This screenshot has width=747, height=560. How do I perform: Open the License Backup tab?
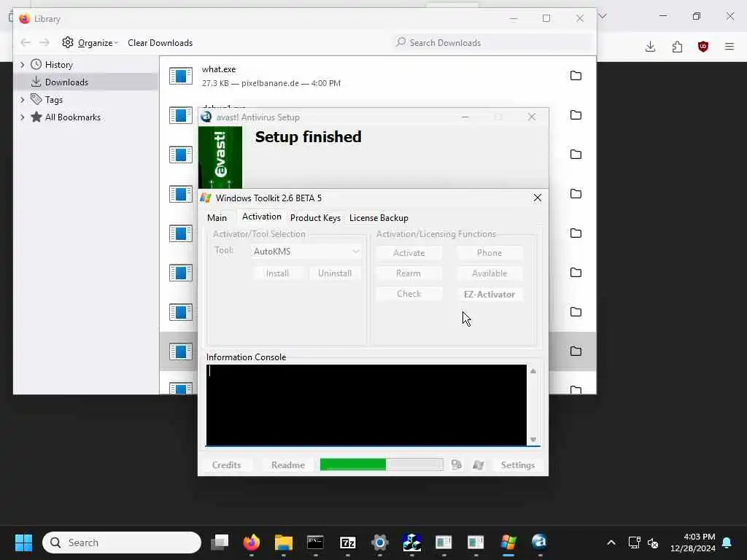[379, 217]
